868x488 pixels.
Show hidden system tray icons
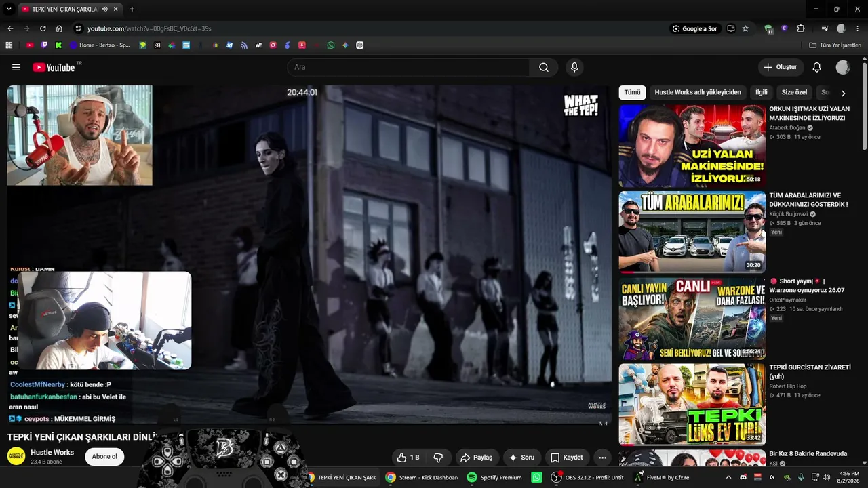[729, 477]
